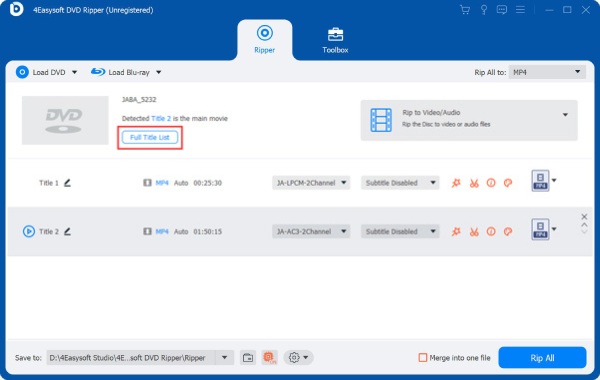Play Title 2 preview
Image resolution: width=600 pixels, height=380 pixels.
click(x=29, y=232)
